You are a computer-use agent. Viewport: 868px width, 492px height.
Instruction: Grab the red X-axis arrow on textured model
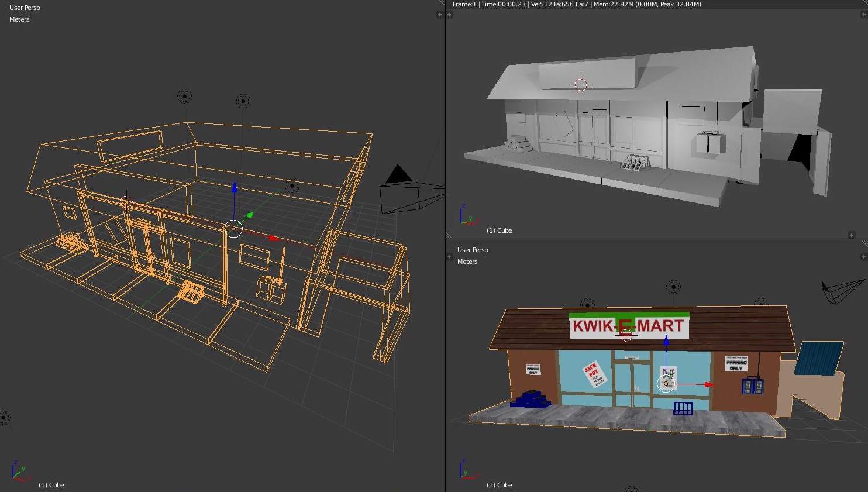pyautogui.click(x=708, y=384)
